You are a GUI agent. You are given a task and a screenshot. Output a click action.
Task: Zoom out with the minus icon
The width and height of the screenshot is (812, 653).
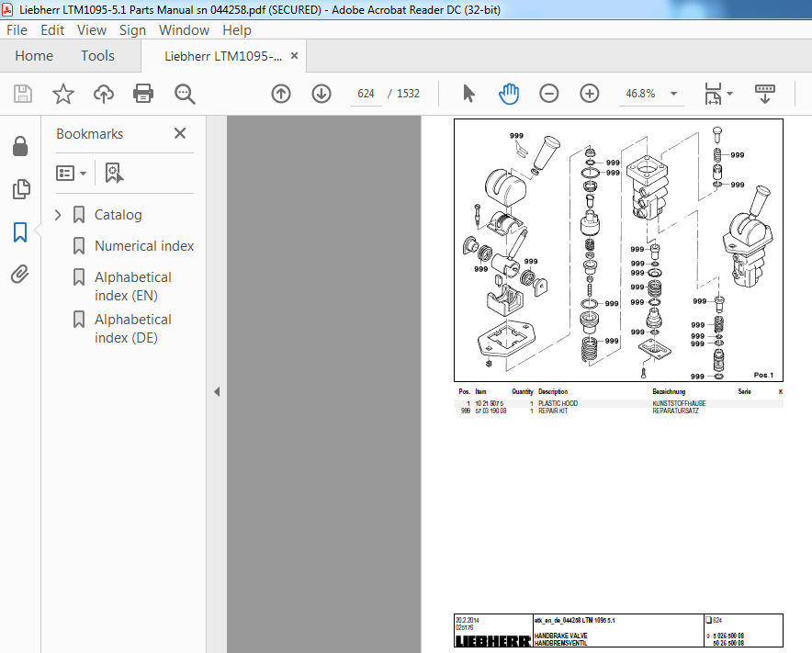[x=549, y=94]
